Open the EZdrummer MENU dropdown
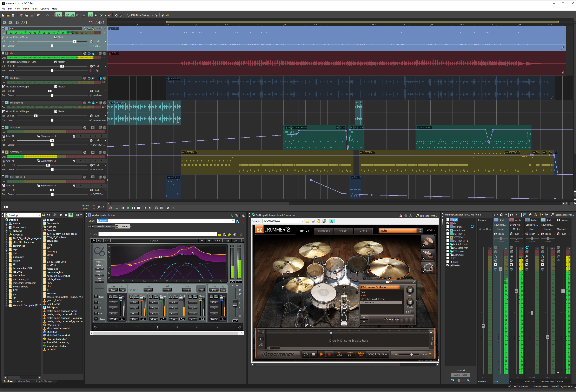This screenshot has height=392, width=576. [431, 231]
